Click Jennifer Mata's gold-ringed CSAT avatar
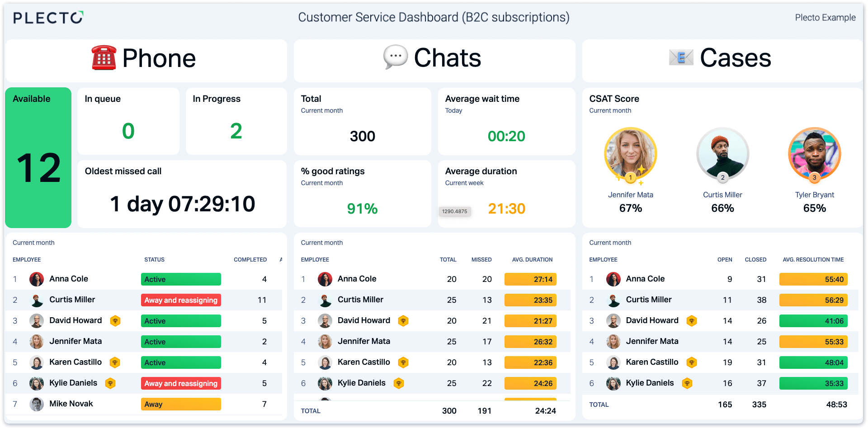 [x=630, y=155]
